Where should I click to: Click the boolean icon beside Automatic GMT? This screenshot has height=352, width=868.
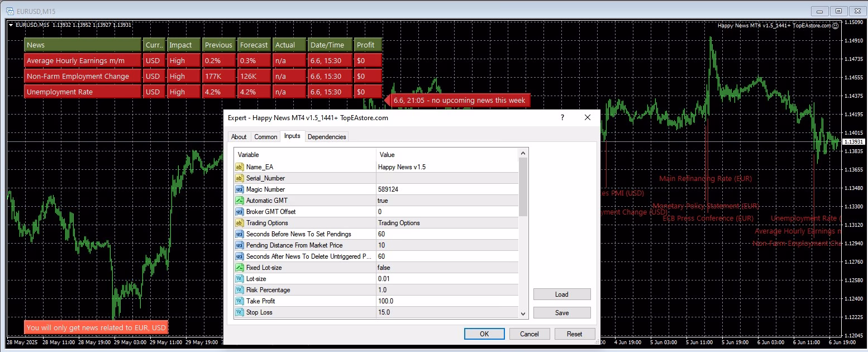click(239, 200)
